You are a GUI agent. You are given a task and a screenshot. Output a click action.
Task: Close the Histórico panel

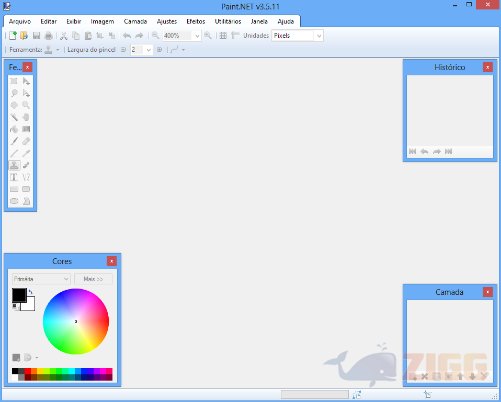pyautogui.click(x=487, y=67)
